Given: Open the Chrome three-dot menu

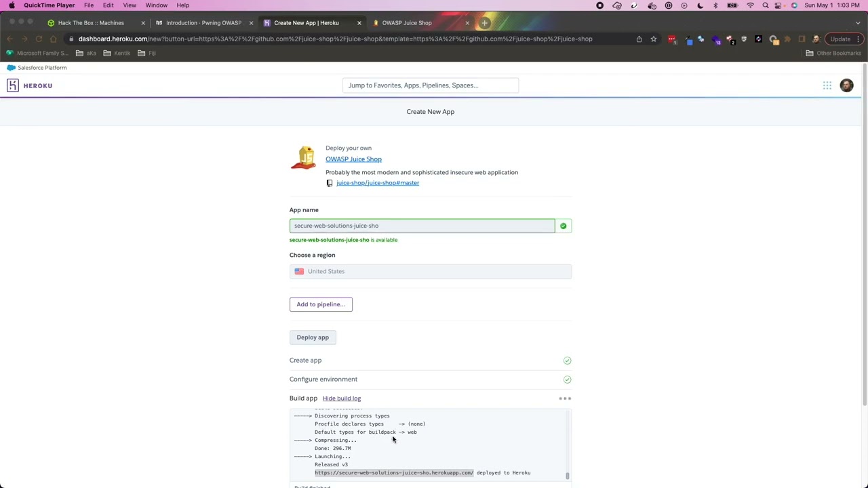Looking at the screenshot, I should coord(859,39).
